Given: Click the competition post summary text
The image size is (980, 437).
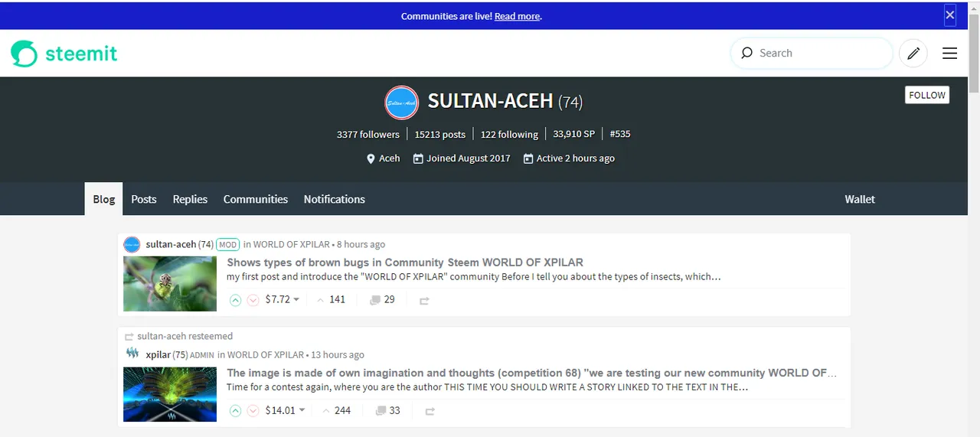Looking at the screenshot, I should tap(487, 387).
